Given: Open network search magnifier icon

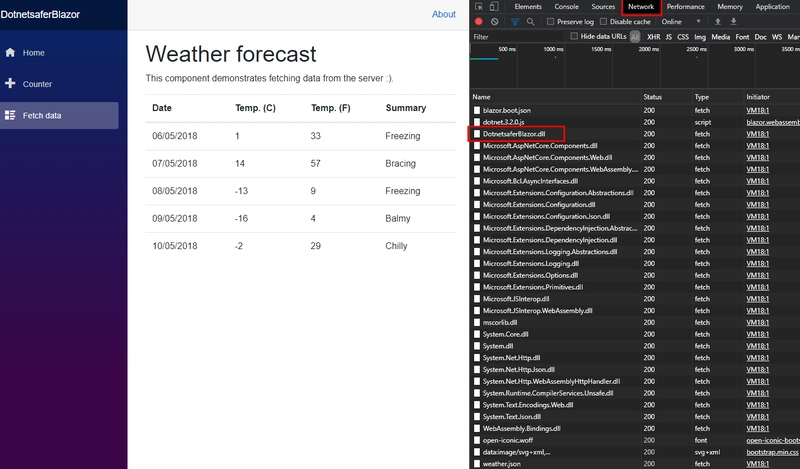Looking at the screenshot, I should 530,21.
